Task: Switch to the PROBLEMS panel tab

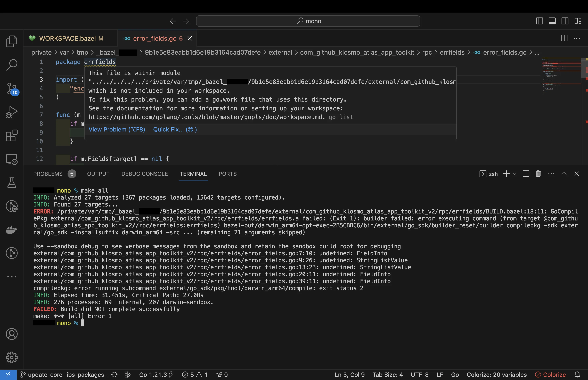Action: pyautogui.click(x=48, y=174)
